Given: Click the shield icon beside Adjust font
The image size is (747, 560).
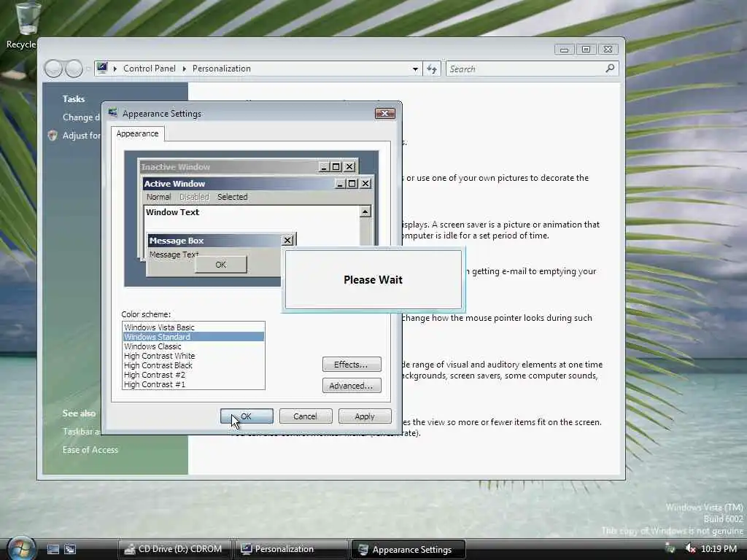Looking at the screenshot, I should pos(53,136).
